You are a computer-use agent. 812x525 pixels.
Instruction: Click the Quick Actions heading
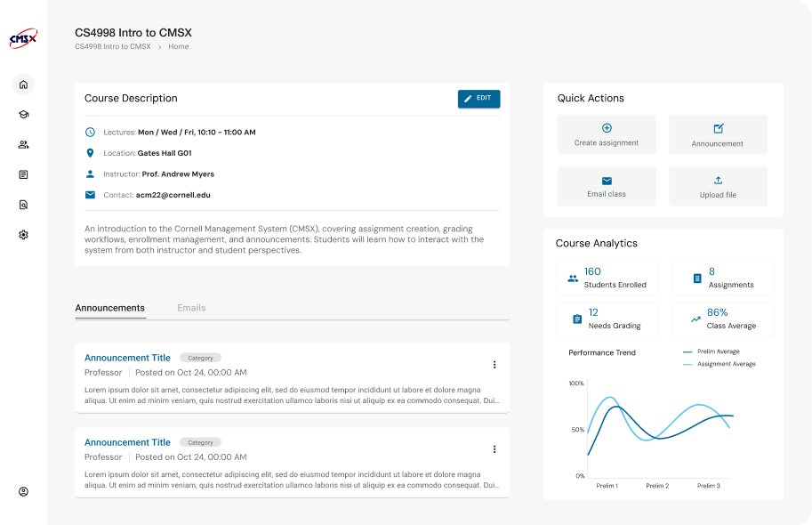tap(591, 98)
